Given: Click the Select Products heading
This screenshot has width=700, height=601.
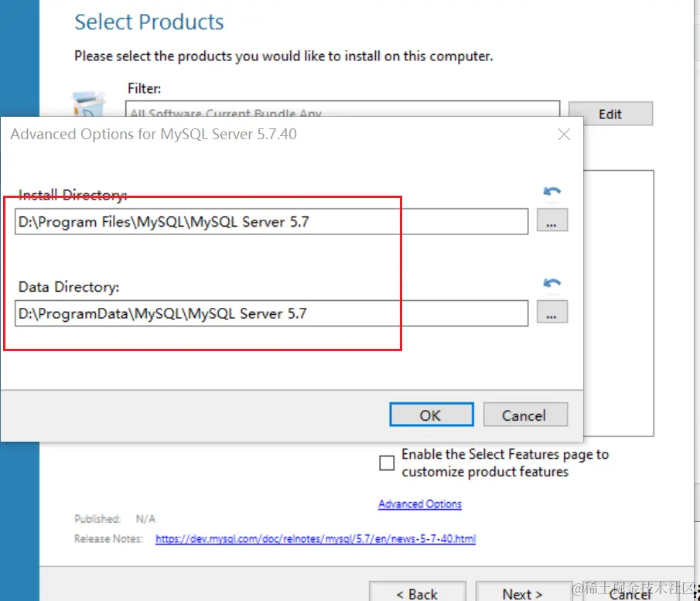Looking at the screenshot, I should click(149, 22).
